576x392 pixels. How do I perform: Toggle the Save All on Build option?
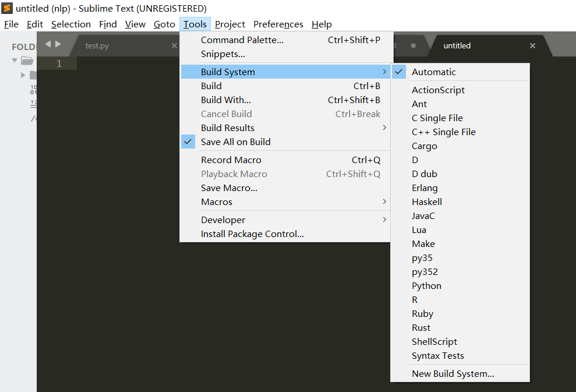pyautogui.click(x=235, y=142)
